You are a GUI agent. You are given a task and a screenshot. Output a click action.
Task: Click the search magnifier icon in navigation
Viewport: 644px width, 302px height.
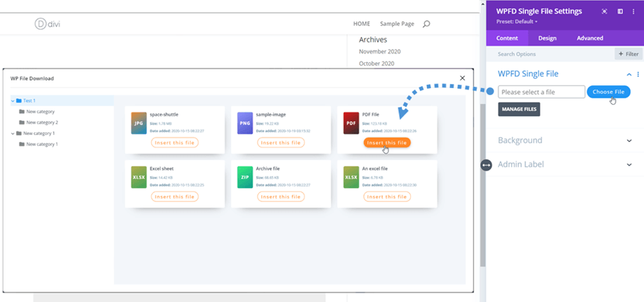pos(426,24)
